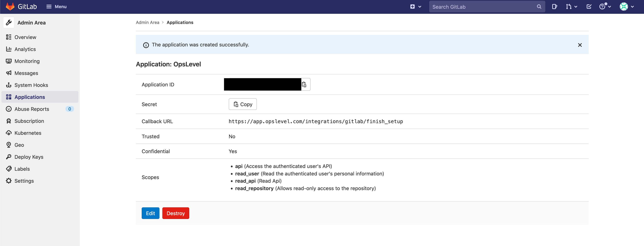Image resolution: width=644 pixels, height=246 pixels.
Task: Open the create new plus dropdown
Action: (415, 7)
